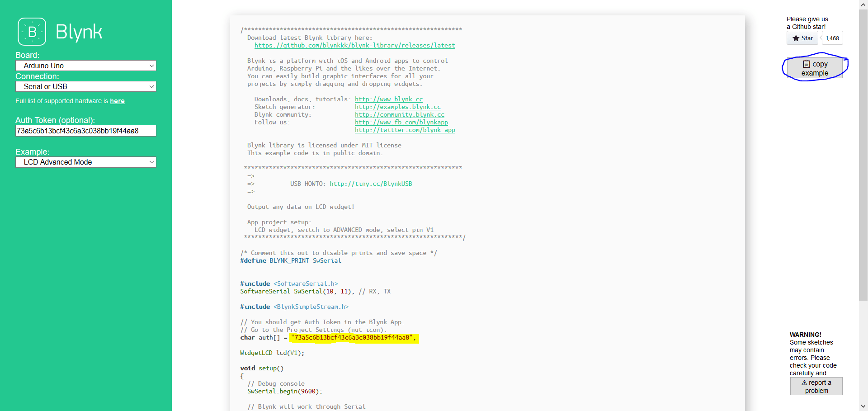This screenshot has width=868, height=411.
Task: Open the twitter.com/blynk_app link
Action: [405, 130]
